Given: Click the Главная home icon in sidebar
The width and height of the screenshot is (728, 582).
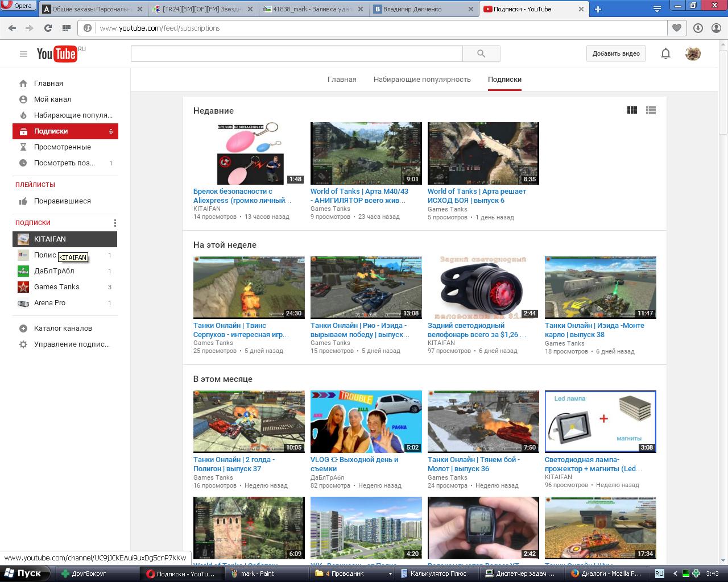Looking at the screenshot, I should [23, 84].
